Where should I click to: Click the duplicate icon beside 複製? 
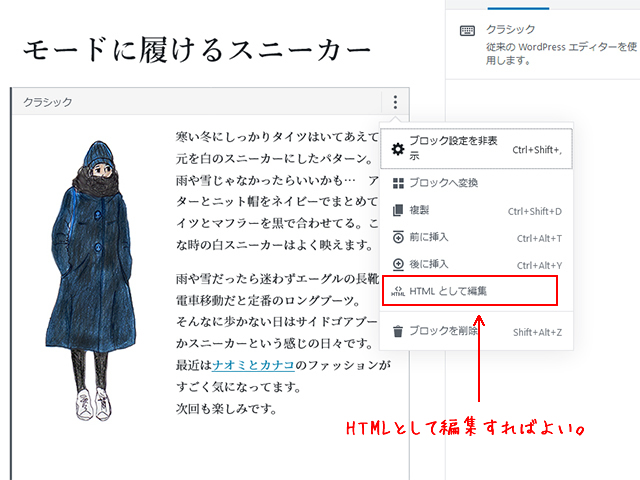pyautogui.click(x=398, y=211)
